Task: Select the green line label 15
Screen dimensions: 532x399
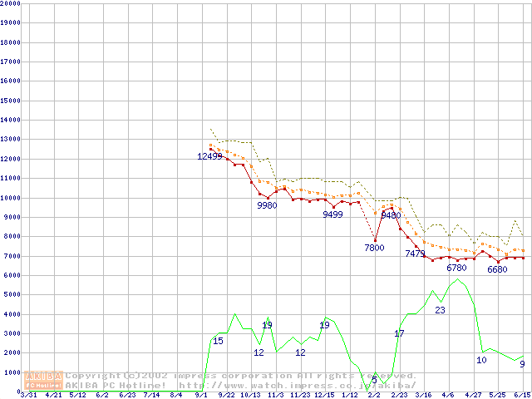Action: point(218,341)
